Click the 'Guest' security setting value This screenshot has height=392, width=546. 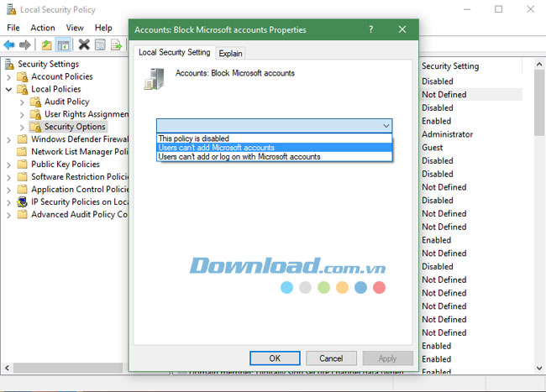coord(432,148)
